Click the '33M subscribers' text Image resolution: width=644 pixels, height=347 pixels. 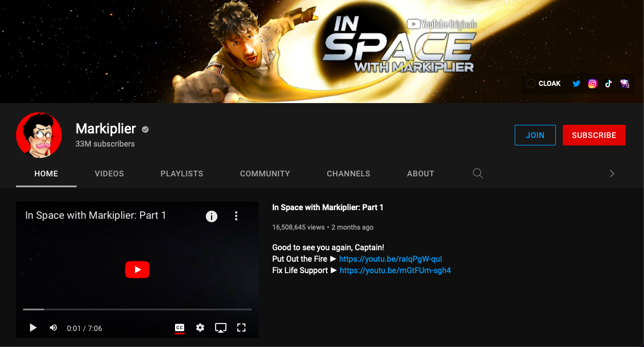(105, 144)
